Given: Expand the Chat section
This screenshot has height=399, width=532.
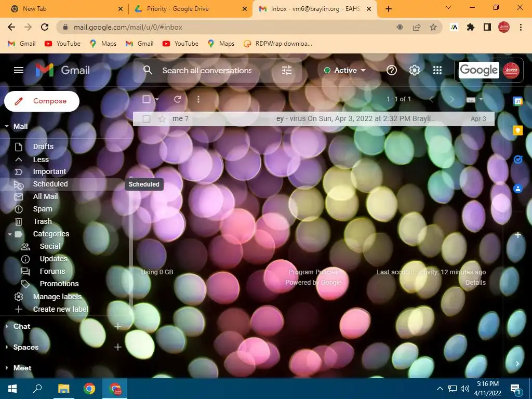Looking at the screenshot, I should point(7,326).
